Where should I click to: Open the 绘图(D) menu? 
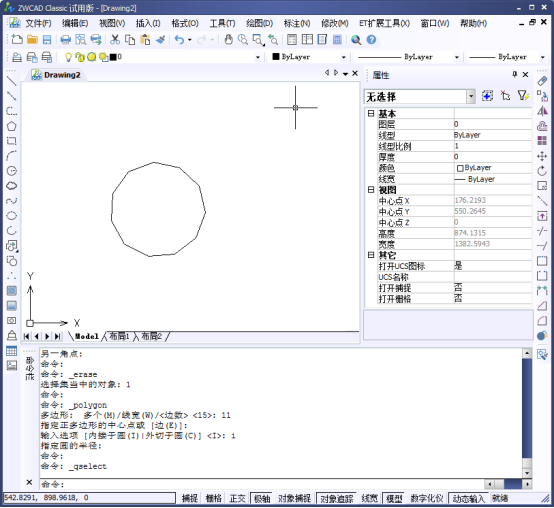tap(259, 23)
